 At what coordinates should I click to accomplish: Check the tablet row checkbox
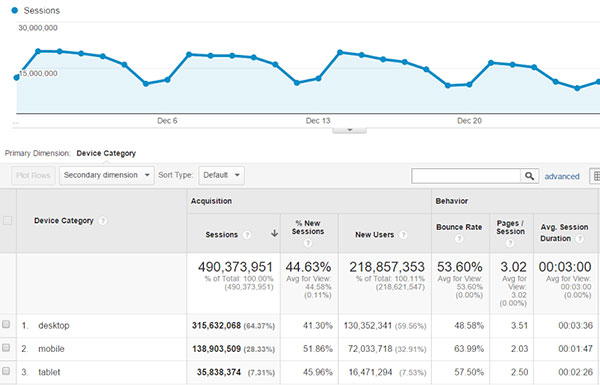[x=6, y=371]
